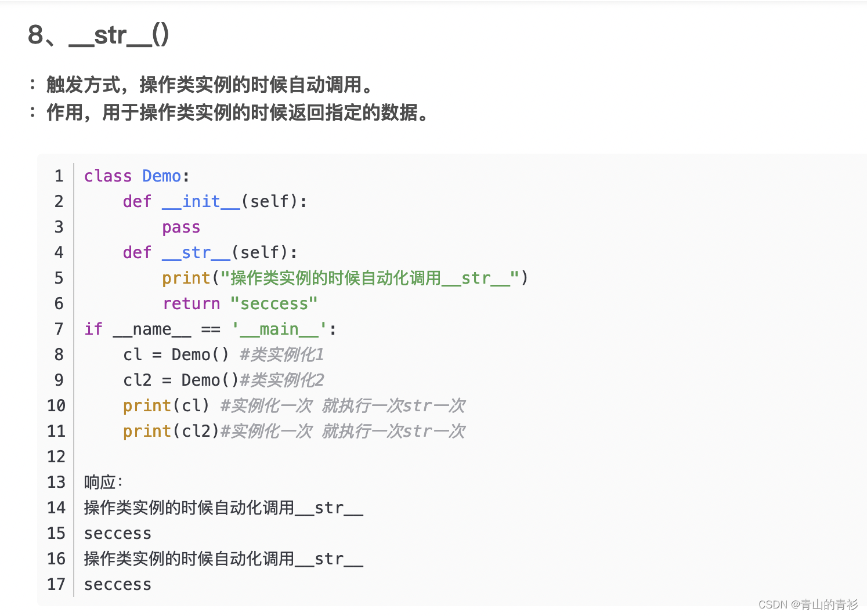This screenshot has height=616, width=867.
Task: Click output text on line 14
Action: coord(223,508)
